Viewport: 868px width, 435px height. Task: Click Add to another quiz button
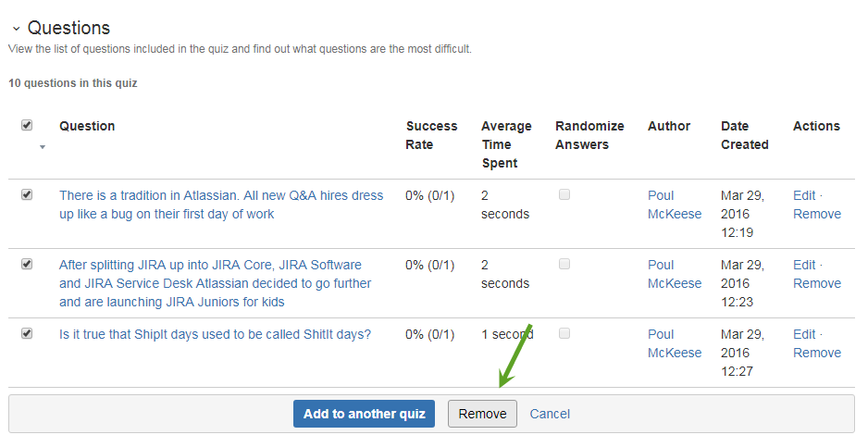tap(364, 414)
